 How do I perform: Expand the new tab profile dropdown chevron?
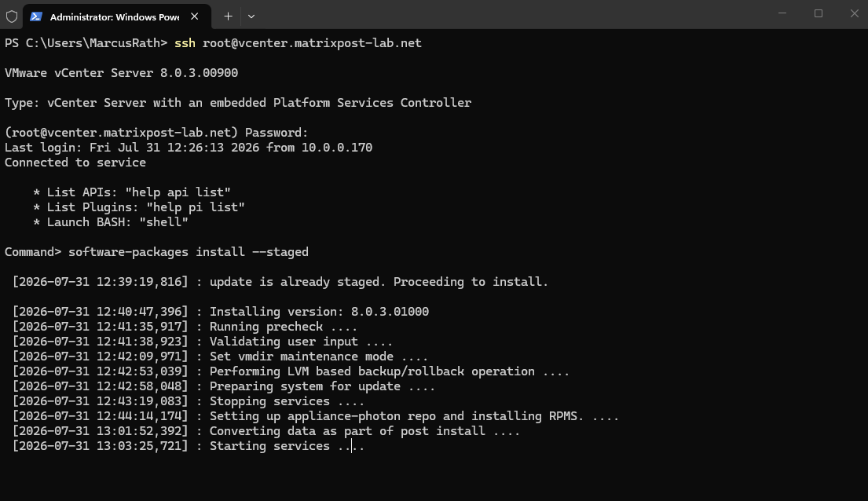pyautogui.click(x=251, y=16)
